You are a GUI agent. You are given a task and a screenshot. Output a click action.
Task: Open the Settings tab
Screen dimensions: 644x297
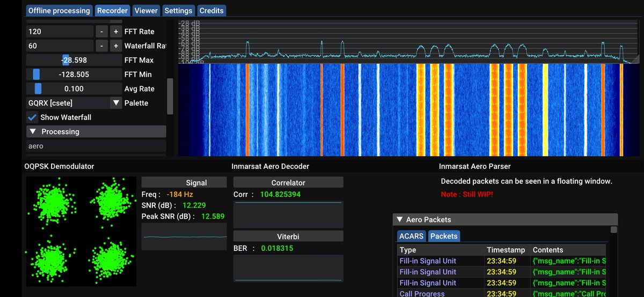[178, 10]
